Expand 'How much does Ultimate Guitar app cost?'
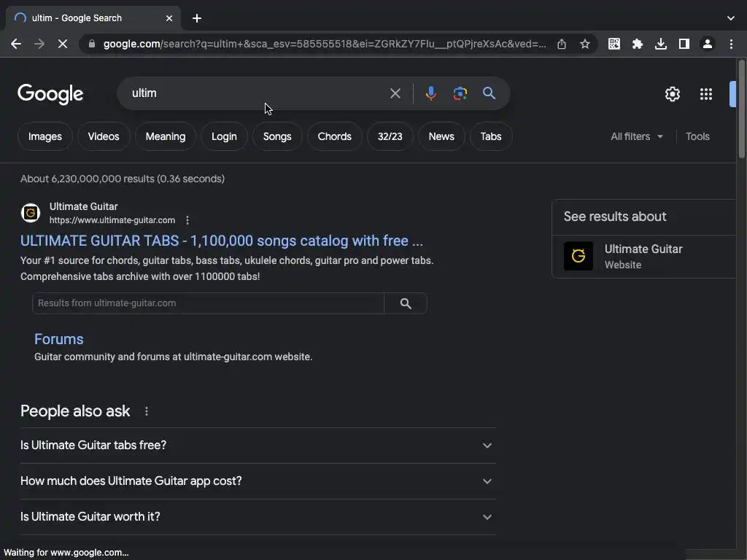Image resolution: width=747 pixels, height=560 pixels. (258, 481)
